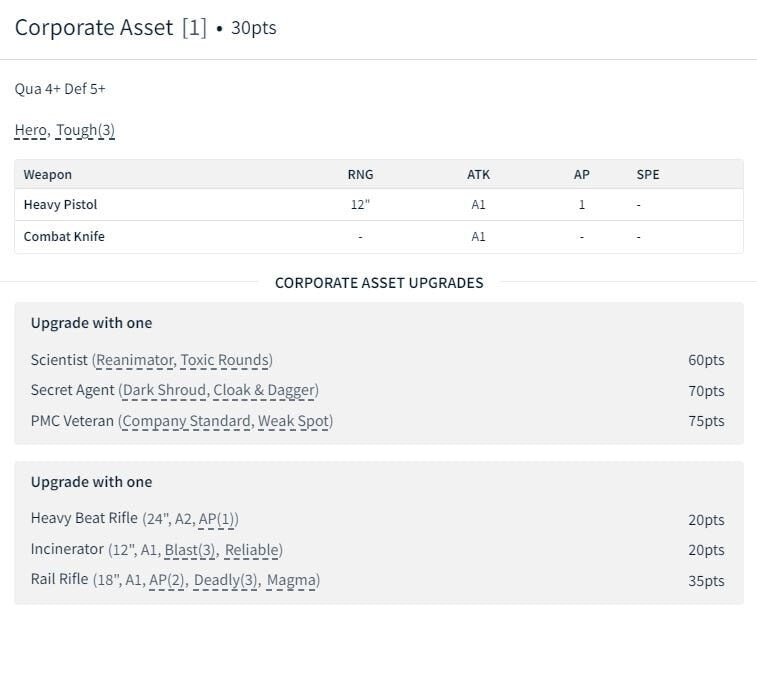Click the Tough(3) rule link
Viewport: 757px width, 689px height.
[x=85, y=130]
